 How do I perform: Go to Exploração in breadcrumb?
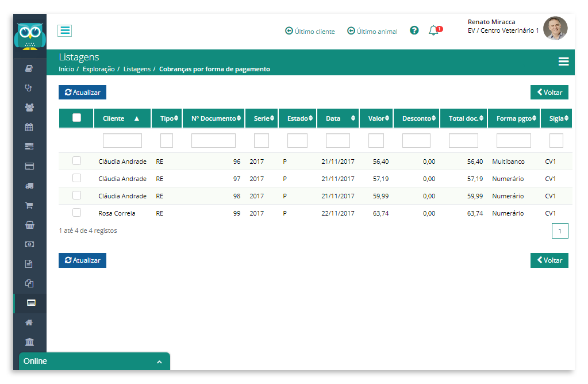(x=99, y=69)
